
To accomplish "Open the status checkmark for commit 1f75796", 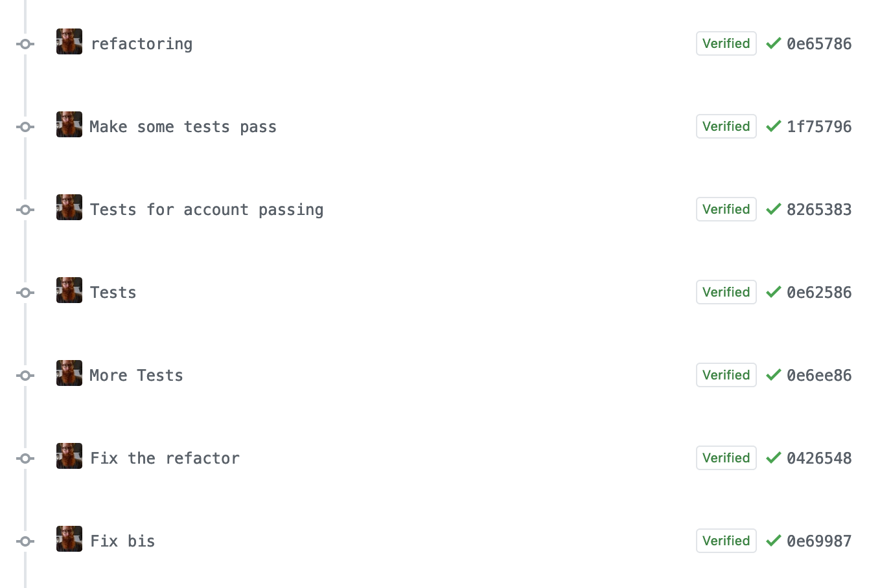I will click(773, 126).
